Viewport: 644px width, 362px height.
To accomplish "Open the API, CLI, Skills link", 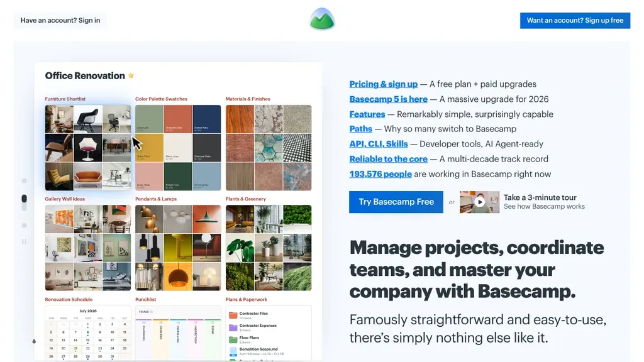I will click(378, 144).
